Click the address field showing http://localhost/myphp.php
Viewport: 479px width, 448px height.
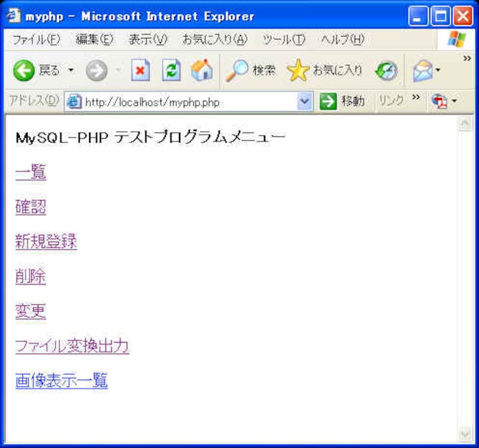coord(189,102)
